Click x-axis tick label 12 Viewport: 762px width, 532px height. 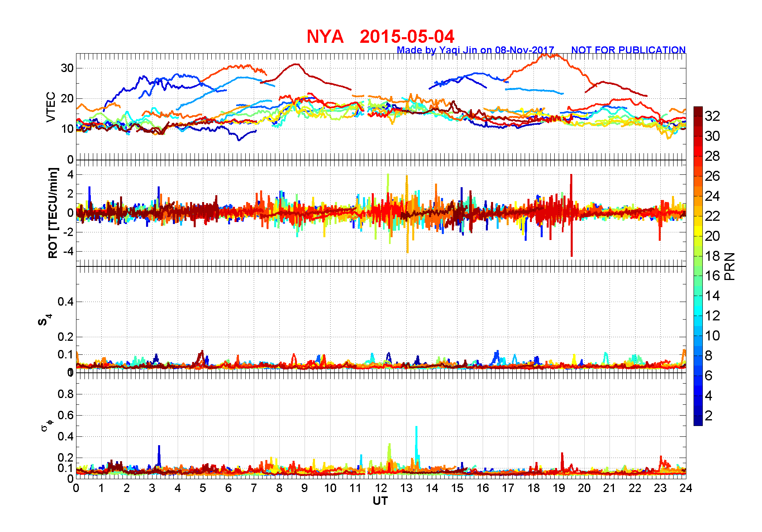point(381,488)
